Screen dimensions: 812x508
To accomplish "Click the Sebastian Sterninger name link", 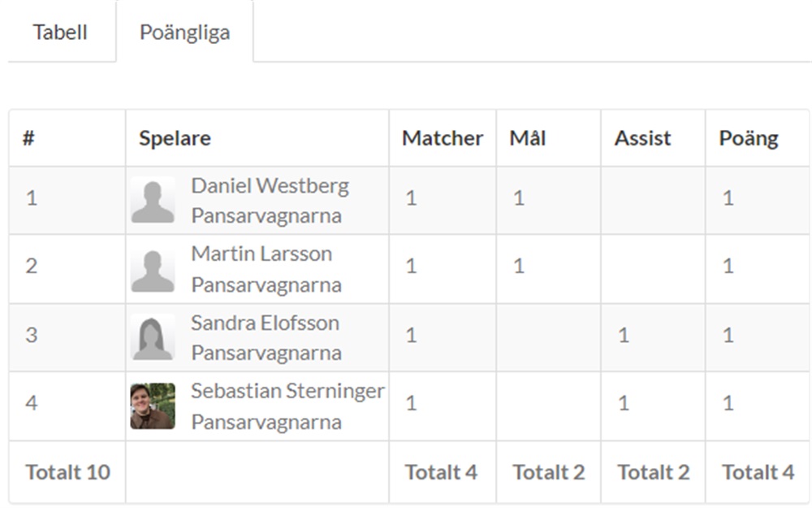I will (x=287, y=391).
